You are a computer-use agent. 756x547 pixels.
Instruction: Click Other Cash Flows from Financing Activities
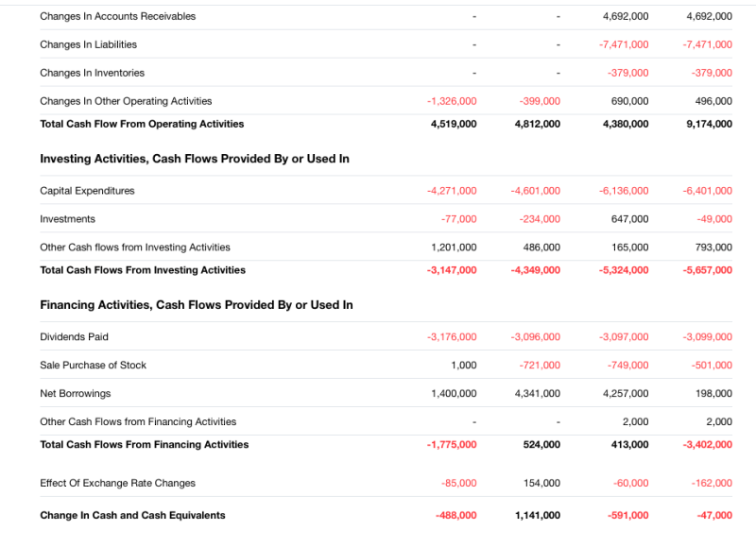[x=138, y=422]
